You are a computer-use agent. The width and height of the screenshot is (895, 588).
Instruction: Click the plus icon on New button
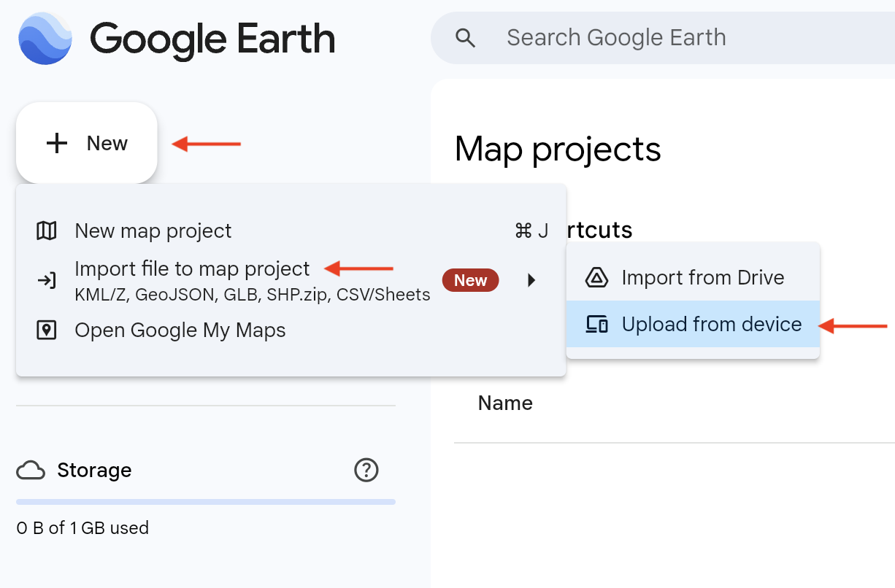57,143
